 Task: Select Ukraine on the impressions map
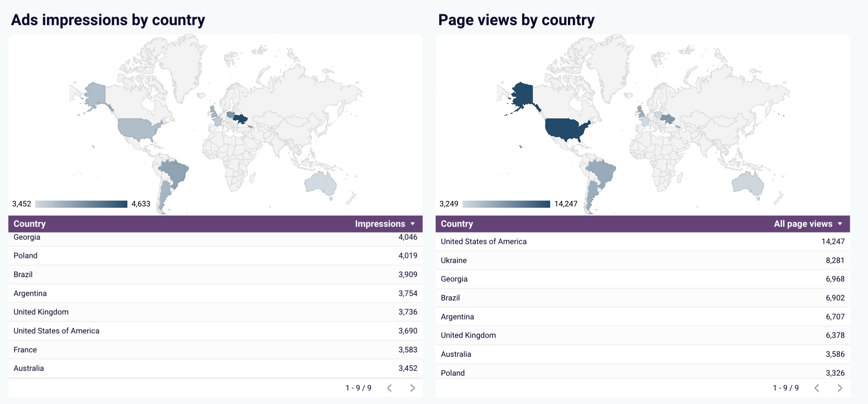click(x=241, y=119)
